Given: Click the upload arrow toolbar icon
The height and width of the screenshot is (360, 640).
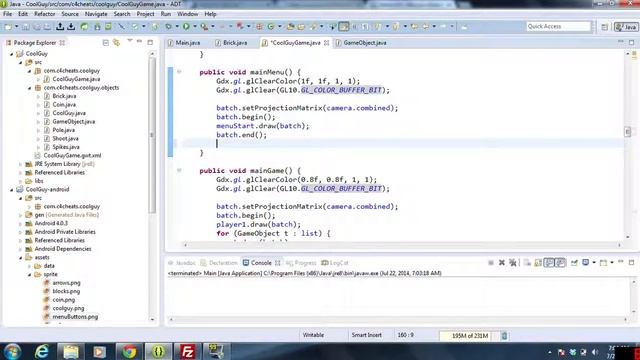Looking at the screenshot, I should click(60, 27).
